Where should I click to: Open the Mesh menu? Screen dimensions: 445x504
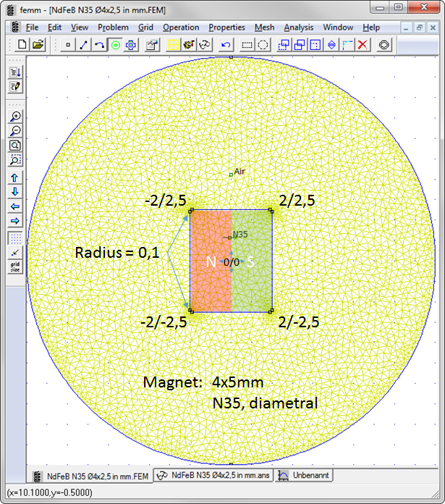[265, 28]
